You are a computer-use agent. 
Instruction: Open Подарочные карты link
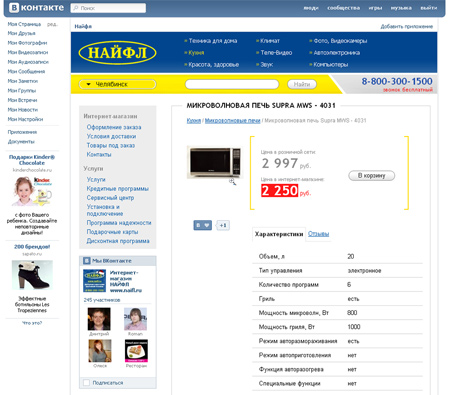pos(112,232)
